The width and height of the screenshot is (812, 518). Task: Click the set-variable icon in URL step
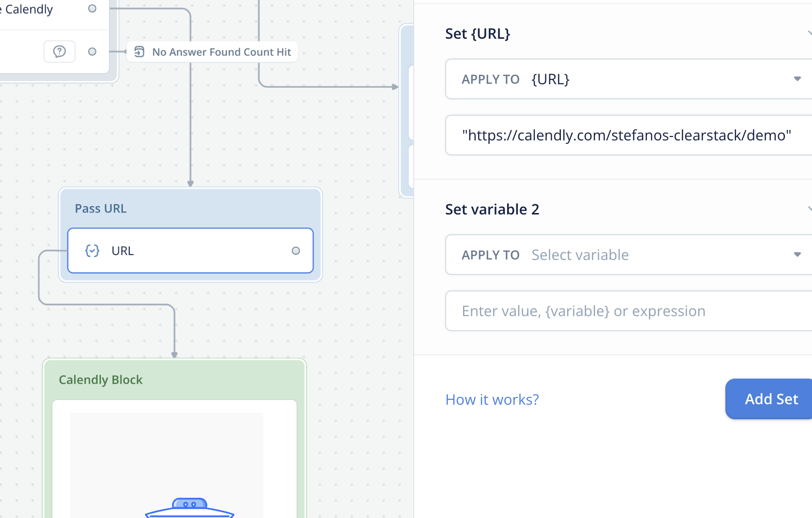[x=92, y=251]
